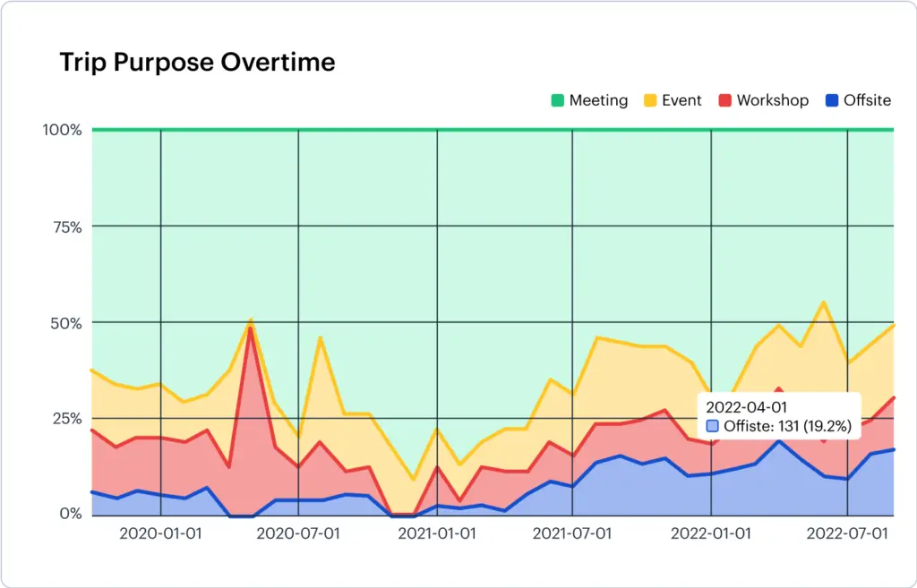
Task: Click the red Workshop legend swatch
Action: (724, 100)
